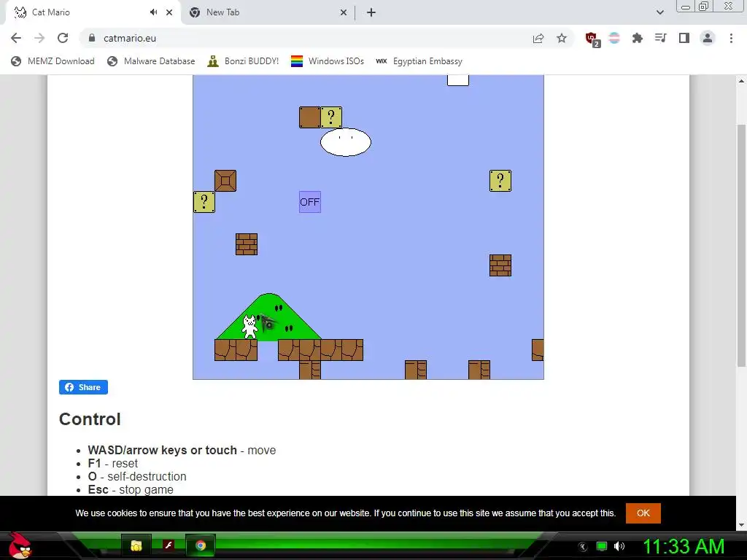The width and height of the screenshot is (747, 560).
Task: Click the scrollbar up arrow
Action: click(741, 81)
